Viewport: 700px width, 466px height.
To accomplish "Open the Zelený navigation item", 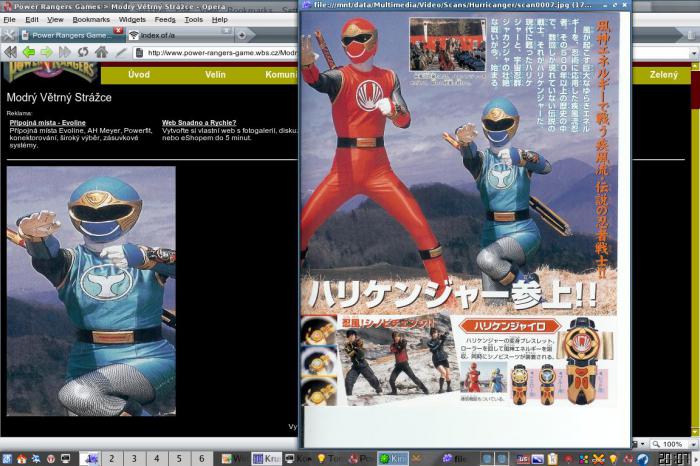I will tap(663, 75).
